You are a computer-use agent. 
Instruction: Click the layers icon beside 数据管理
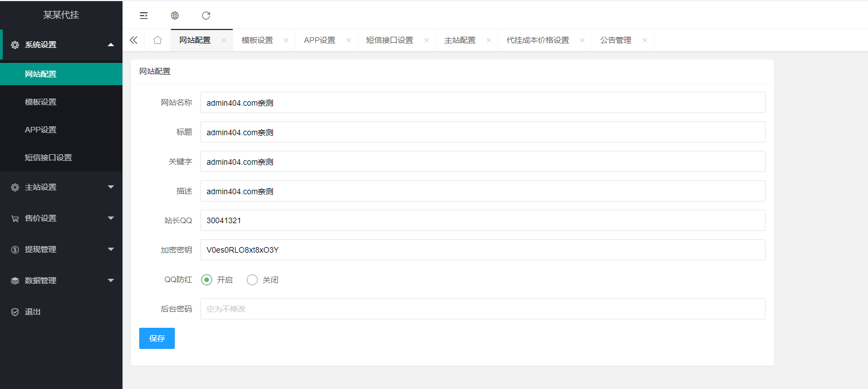click(x=15, y=281)
